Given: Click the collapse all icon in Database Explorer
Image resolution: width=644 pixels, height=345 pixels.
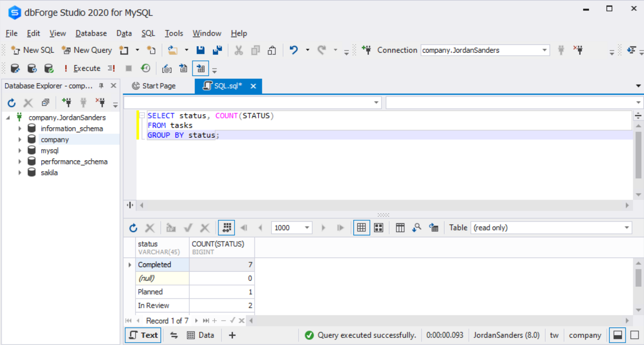Looking at the screenshot, I should (46, 103).
